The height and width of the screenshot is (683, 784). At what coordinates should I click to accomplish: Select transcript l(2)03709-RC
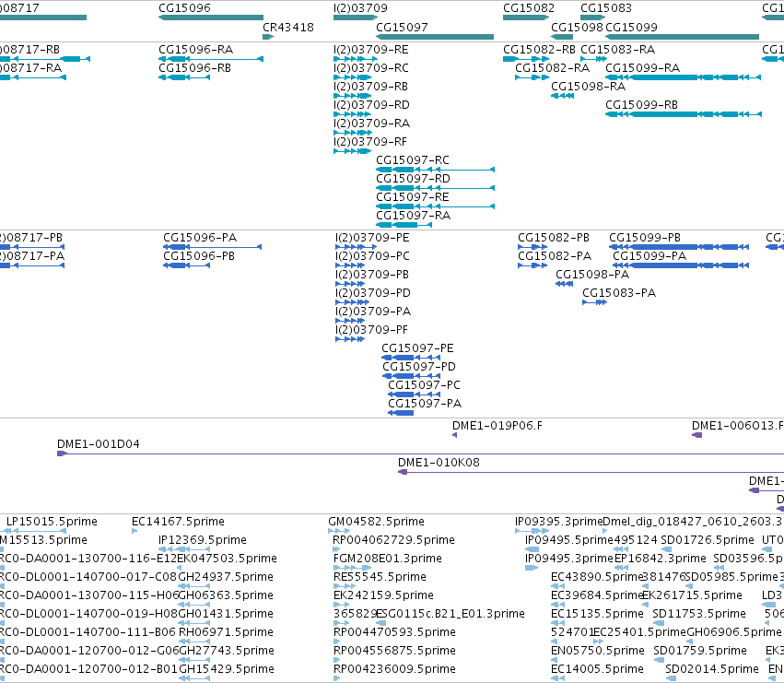coord(371,68)
